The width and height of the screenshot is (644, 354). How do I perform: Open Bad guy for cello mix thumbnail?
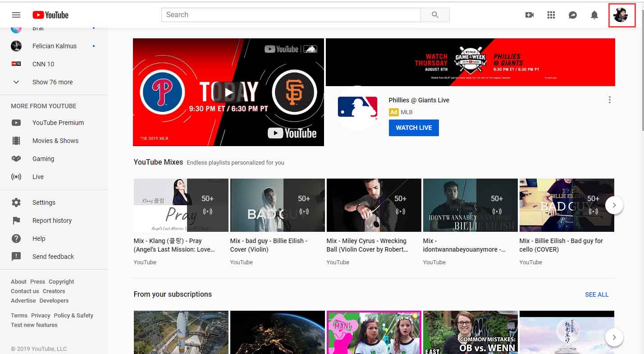567,205
